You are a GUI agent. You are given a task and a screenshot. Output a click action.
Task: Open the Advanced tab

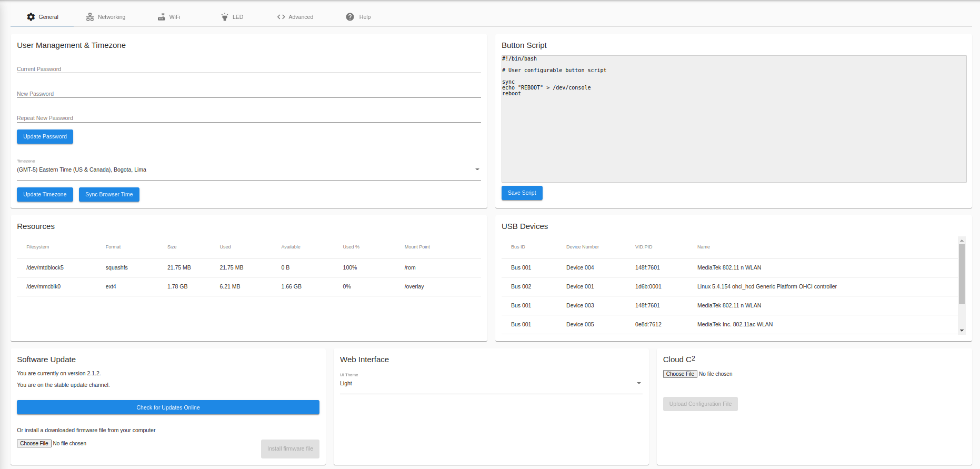coord(295,17)
